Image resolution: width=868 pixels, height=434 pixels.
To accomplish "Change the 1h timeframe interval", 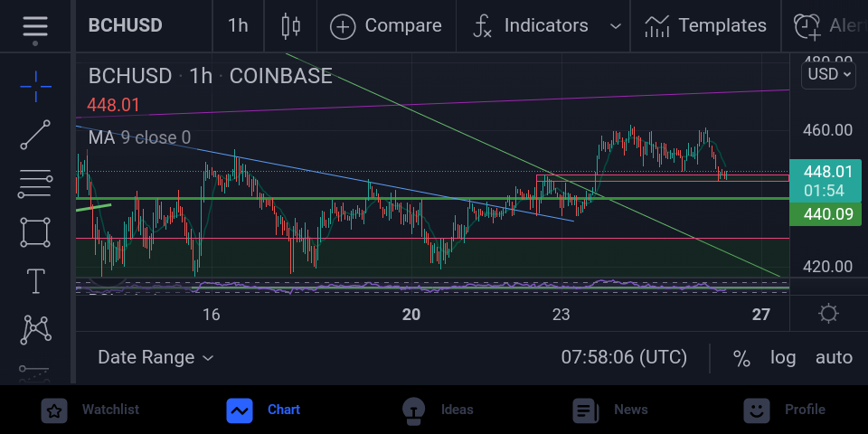I will pos(238,26).
